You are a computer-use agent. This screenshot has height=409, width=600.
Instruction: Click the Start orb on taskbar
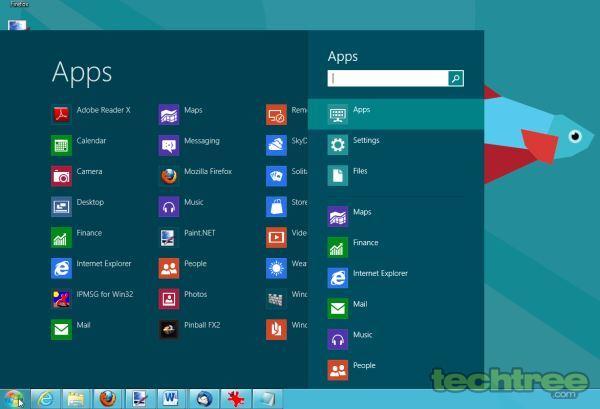[x=14, y=399]
